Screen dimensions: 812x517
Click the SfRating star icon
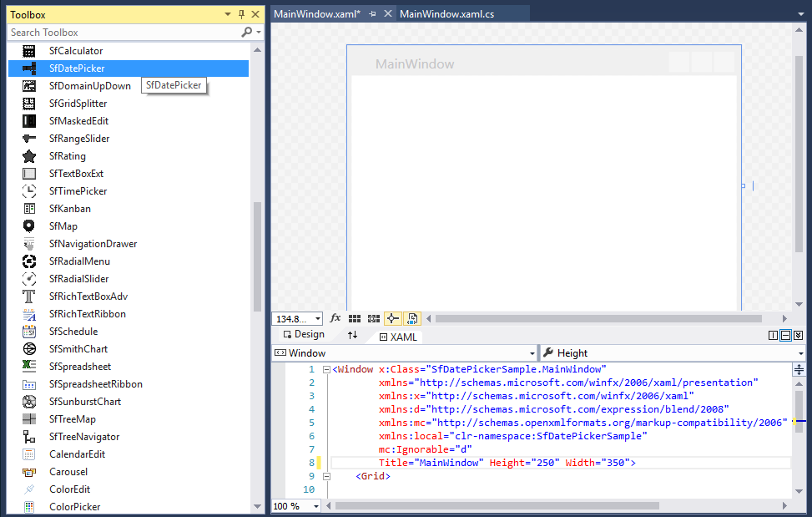coord(29,156)
